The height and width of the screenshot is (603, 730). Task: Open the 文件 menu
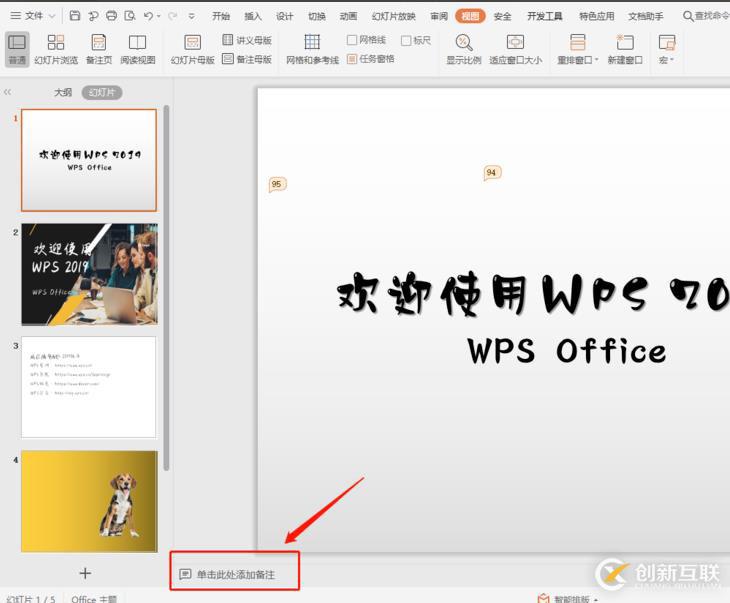(27, 16)
